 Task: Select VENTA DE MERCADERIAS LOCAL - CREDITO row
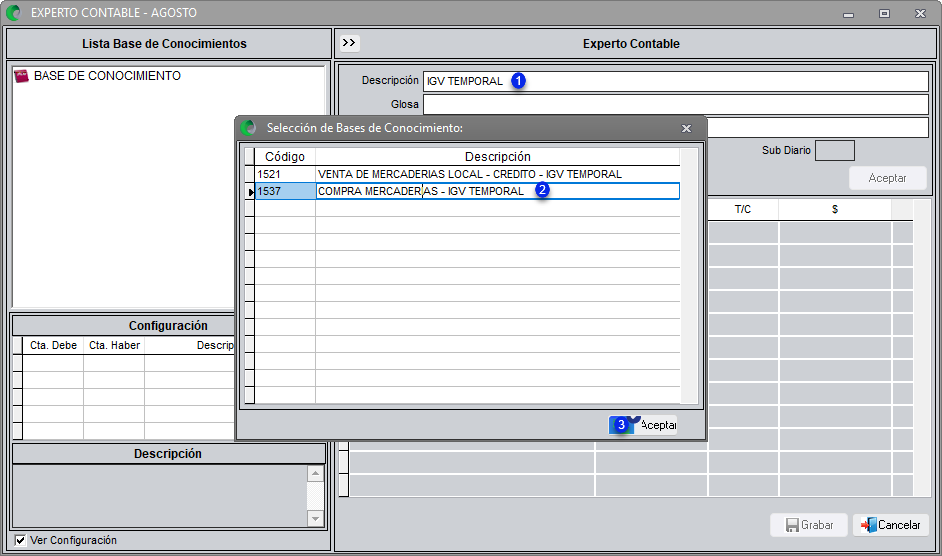click(497, 174)
